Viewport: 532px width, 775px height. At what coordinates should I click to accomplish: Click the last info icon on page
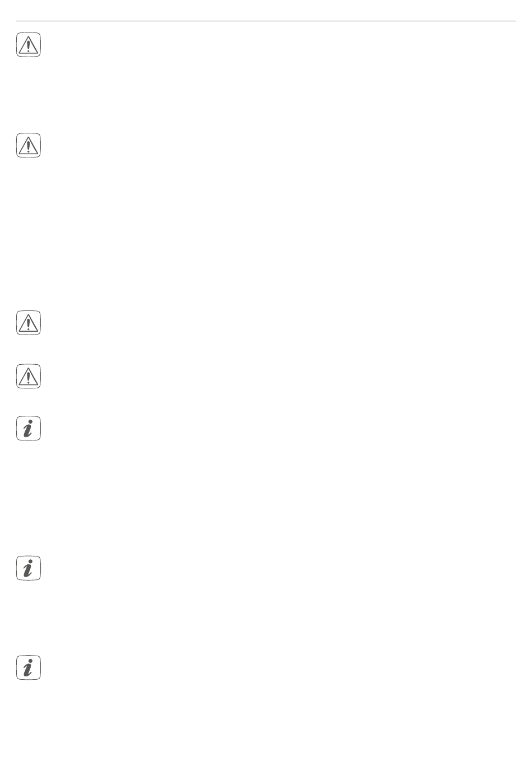(x=28, y=667)
